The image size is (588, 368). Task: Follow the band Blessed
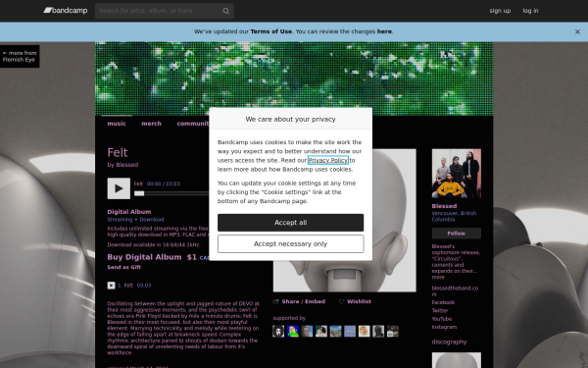pos(457,234)
